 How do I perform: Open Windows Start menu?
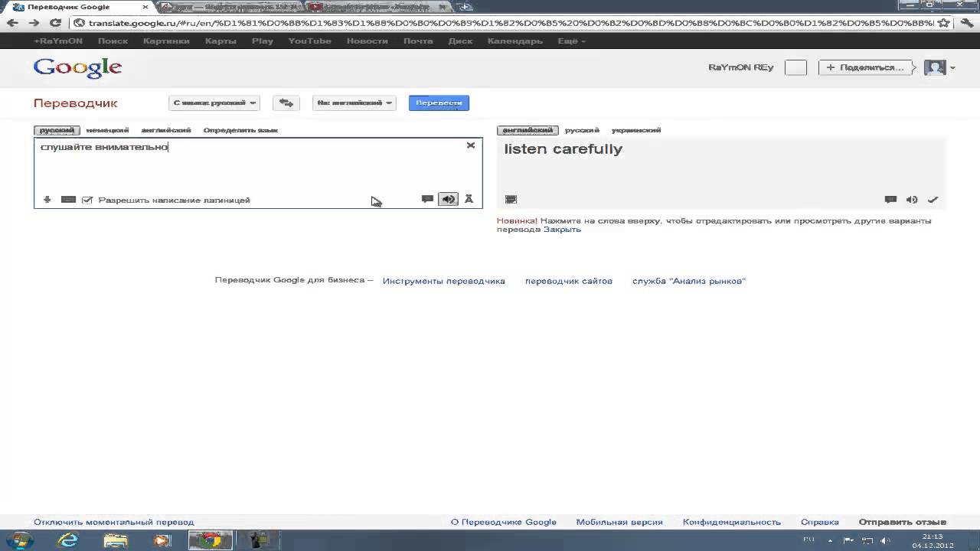[x=18, y=540]
